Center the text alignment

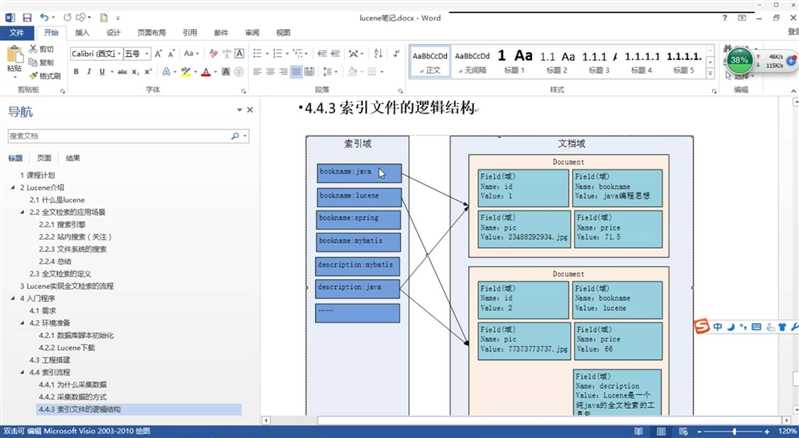click(x=270, y=72)
